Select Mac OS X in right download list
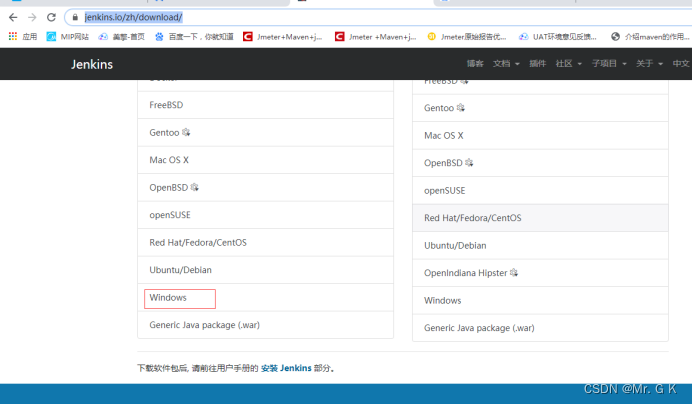 point(540,136)
